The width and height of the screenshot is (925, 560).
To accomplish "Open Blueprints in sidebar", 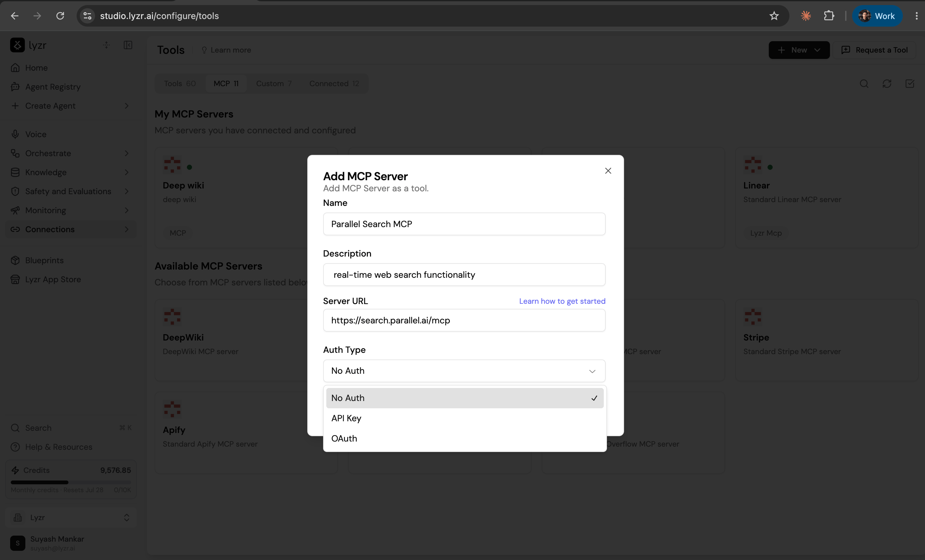I will (71, 260).
